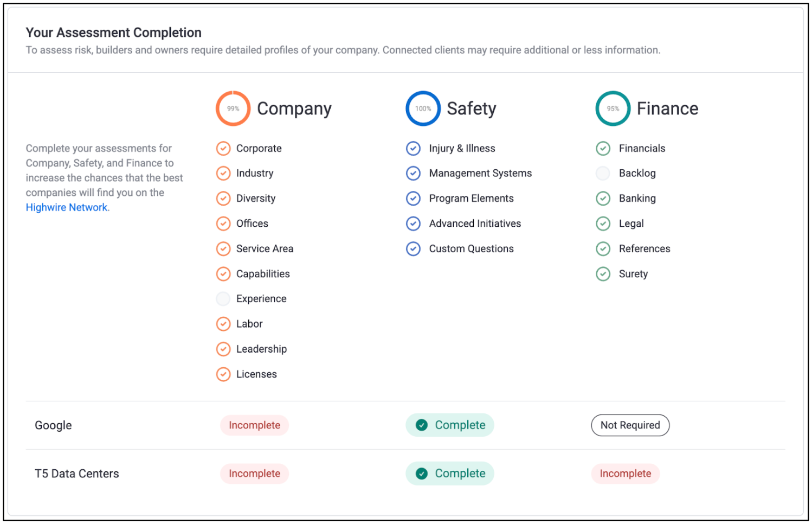Click the Not Required button for Google
Screen dimensions: 812x524
630,425
